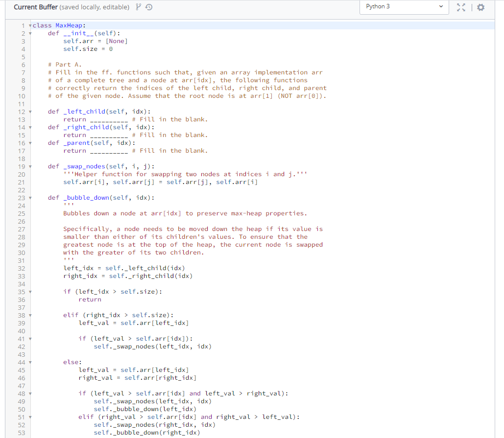
Task: Collapse the elif right_idx block
Action: pyautogui.click(x=30, y=315)
